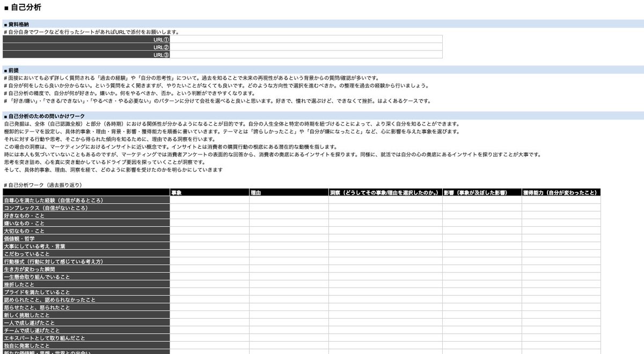The height and width of the screenshot is (354, 644).
Task: Select row 'プライドを満たしていること'
Action: [x=86, y=292]
